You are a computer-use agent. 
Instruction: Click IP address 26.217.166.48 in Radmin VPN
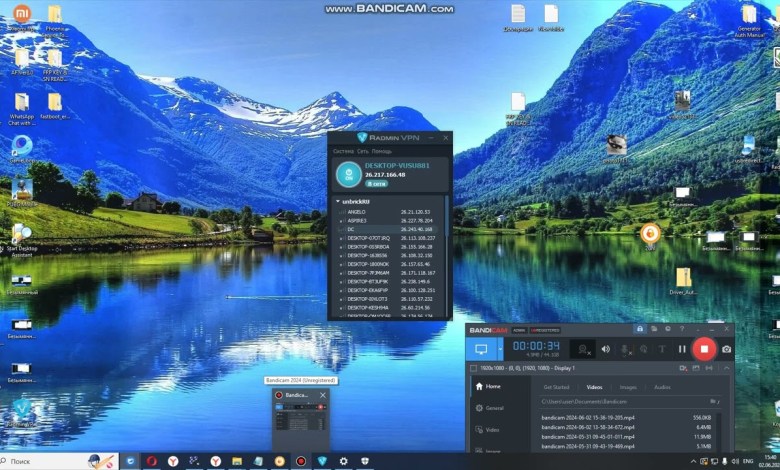(x=385, y=175)
